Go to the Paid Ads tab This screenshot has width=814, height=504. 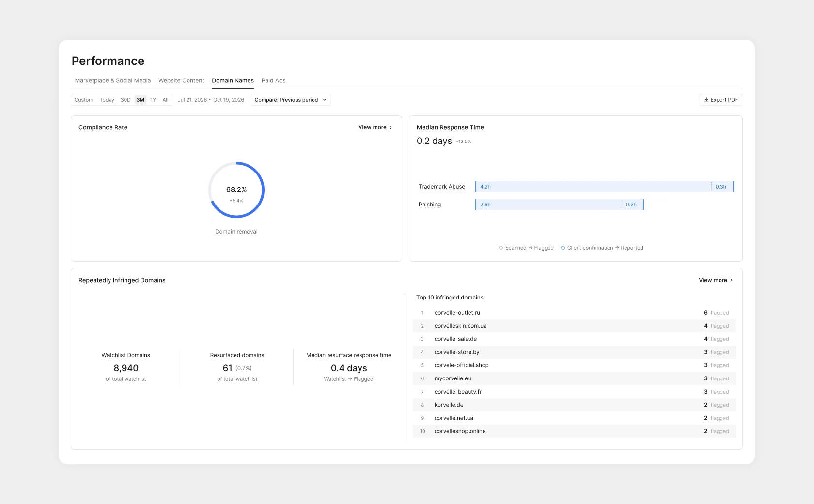273,80
